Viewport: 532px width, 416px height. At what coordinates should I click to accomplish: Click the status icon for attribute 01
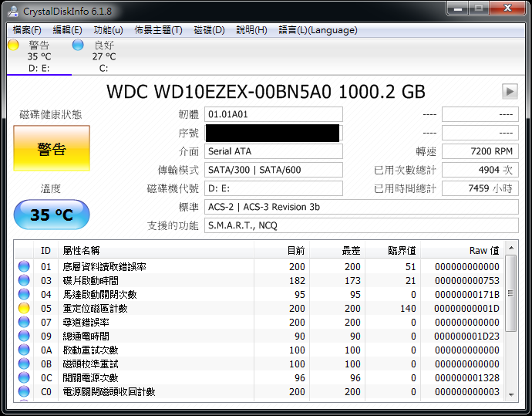pyautogui.click(x=24, y=266)
